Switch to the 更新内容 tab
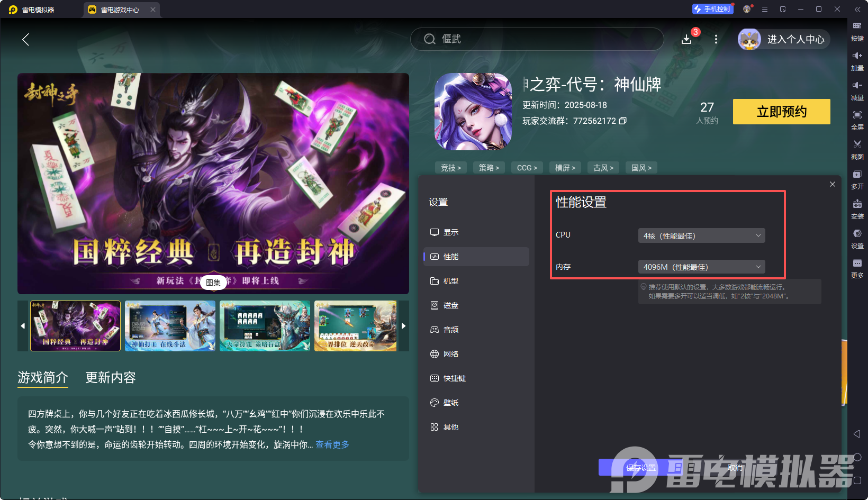 coord(111,378)
